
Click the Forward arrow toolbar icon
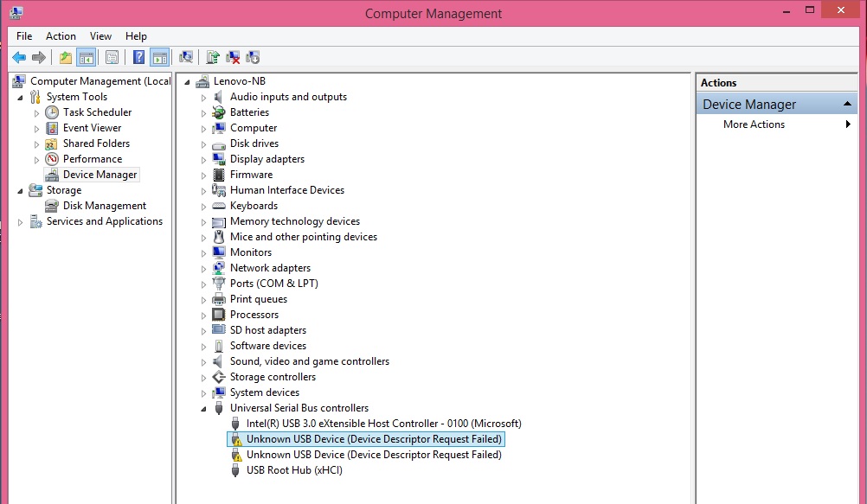(39, 57)
